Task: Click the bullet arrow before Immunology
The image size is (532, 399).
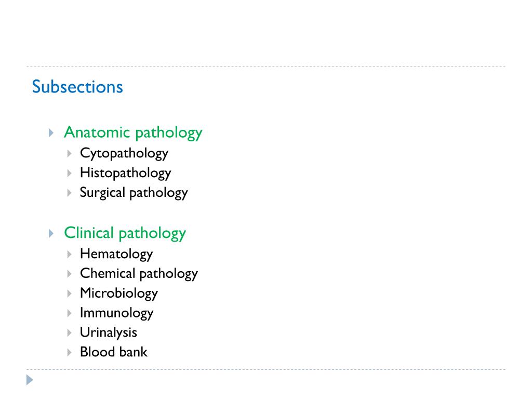Action: coord(69,313)
